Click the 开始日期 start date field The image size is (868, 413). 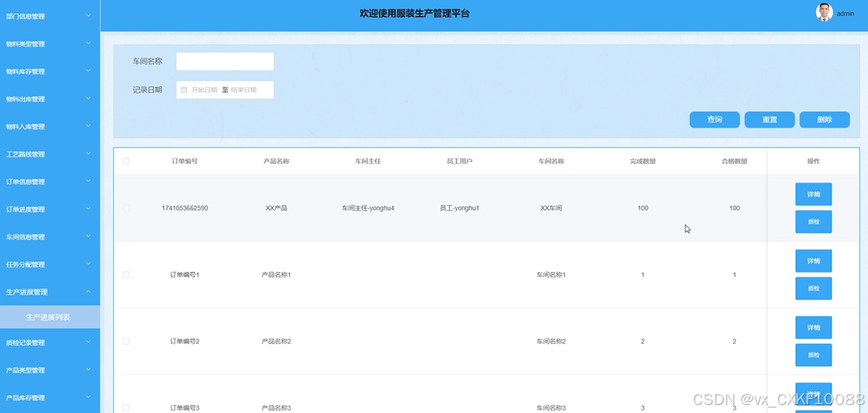tap(204, 90)
